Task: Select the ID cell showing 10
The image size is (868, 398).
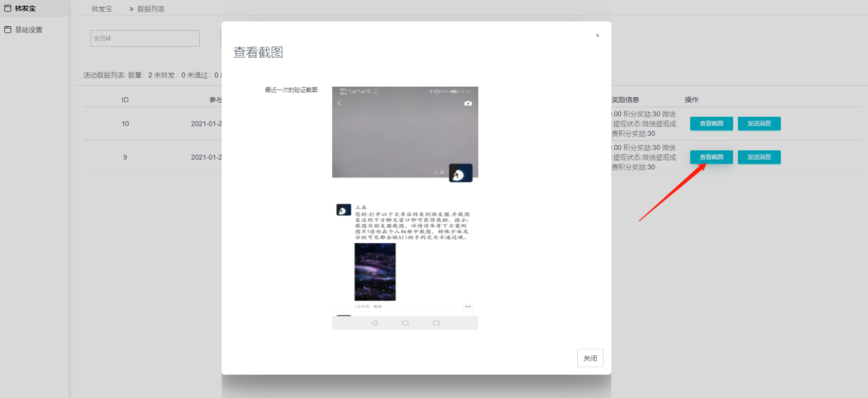Action: pyautogui.click(x=125, y=124)
